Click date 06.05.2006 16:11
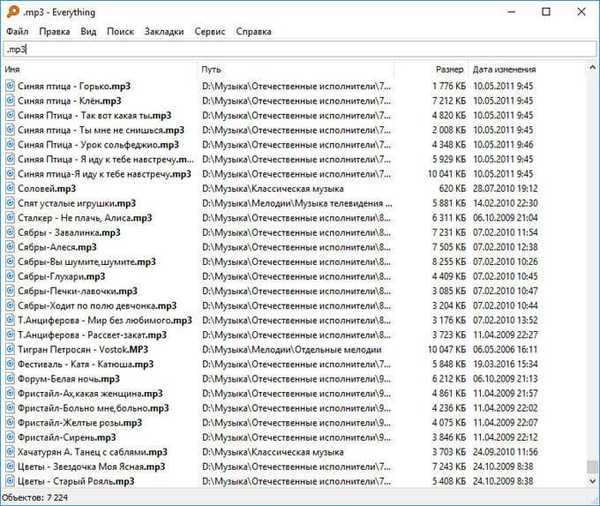The width and height of the screenshot is (600, 506). point(505,349)
